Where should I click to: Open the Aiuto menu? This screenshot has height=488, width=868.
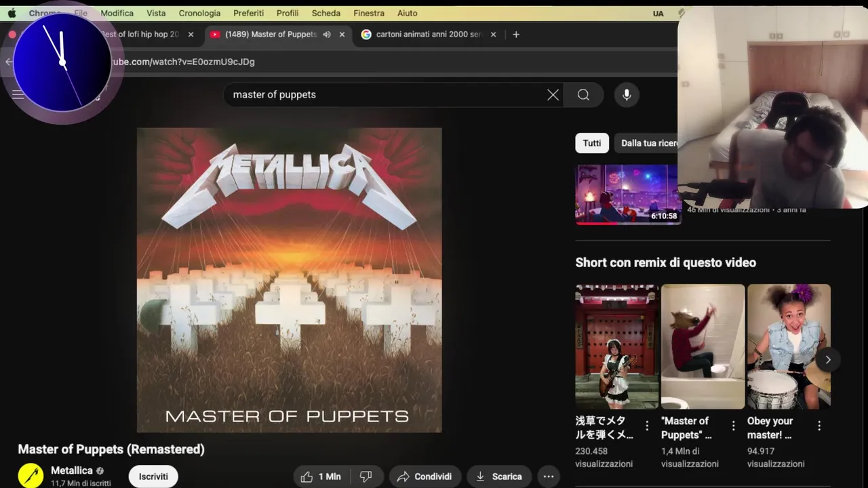(408, 13)
